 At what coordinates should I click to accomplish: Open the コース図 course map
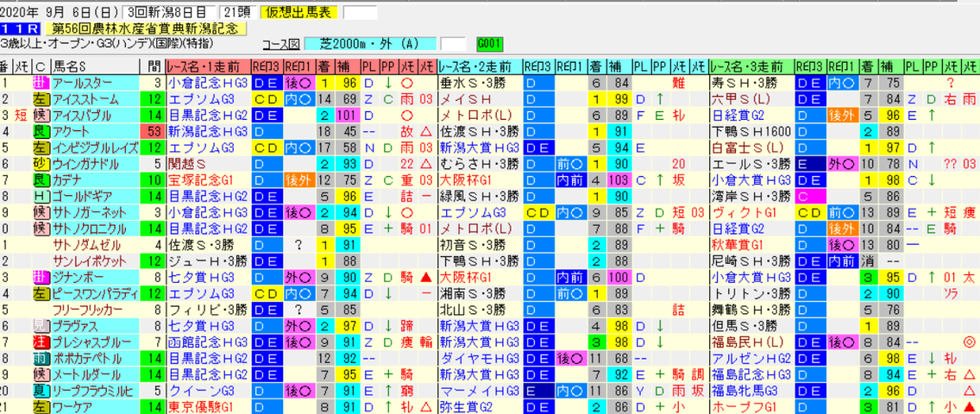tap(281, 45)
